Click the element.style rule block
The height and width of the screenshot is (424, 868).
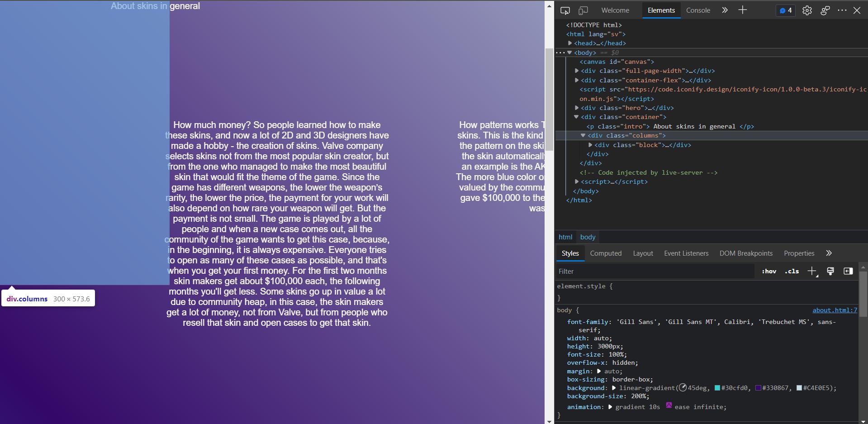707,292
